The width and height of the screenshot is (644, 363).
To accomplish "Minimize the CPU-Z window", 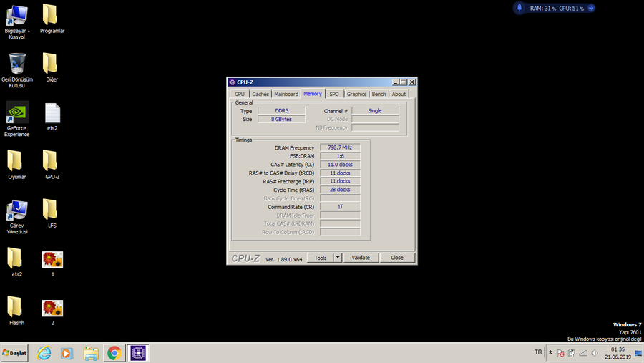I will point(396,82).
